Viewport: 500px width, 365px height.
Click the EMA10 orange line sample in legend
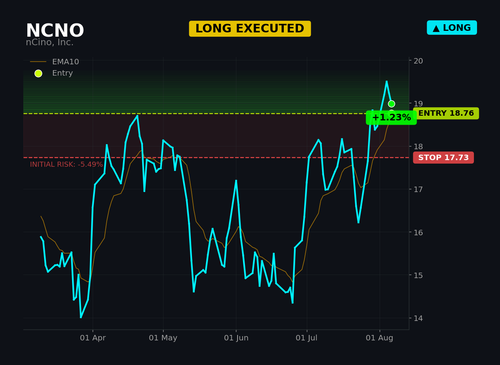click(x=38, y=62)
